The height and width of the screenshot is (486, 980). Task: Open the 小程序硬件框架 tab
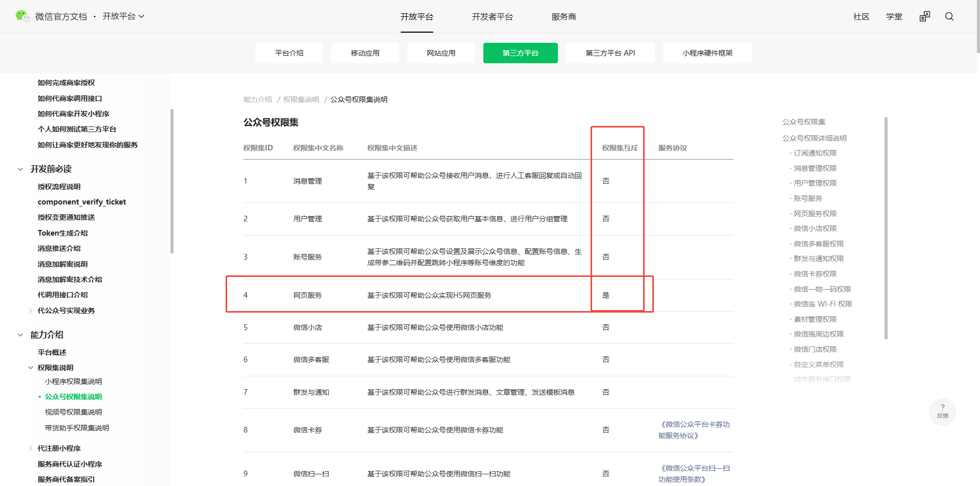pos(707,53)
